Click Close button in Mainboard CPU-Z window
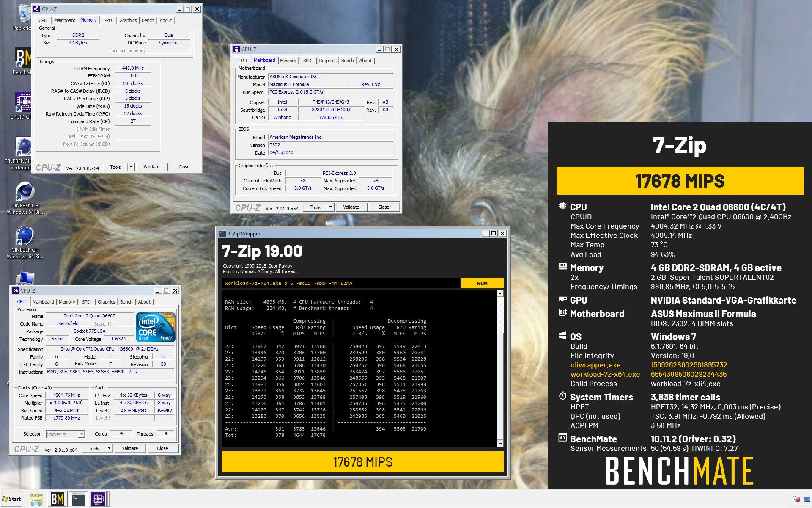This screenshot has height=508, width=812. pos(384,207)
